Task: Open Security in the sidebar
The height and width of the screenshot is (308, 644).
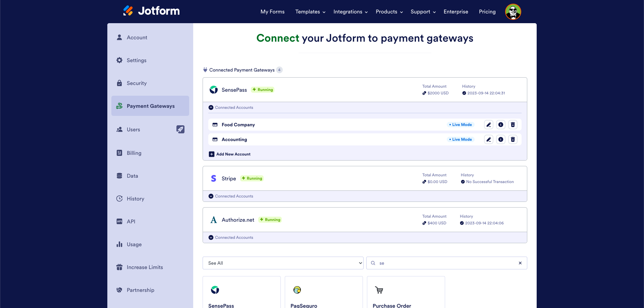Action: (150, 83)
